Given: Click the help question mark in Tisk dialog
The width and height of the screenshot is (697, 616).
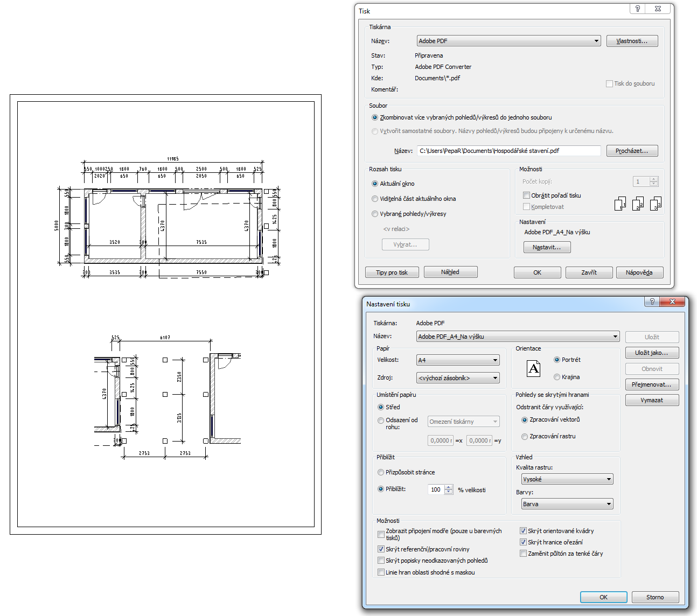Looking at the screenshot, I should [x=637, y=9].
